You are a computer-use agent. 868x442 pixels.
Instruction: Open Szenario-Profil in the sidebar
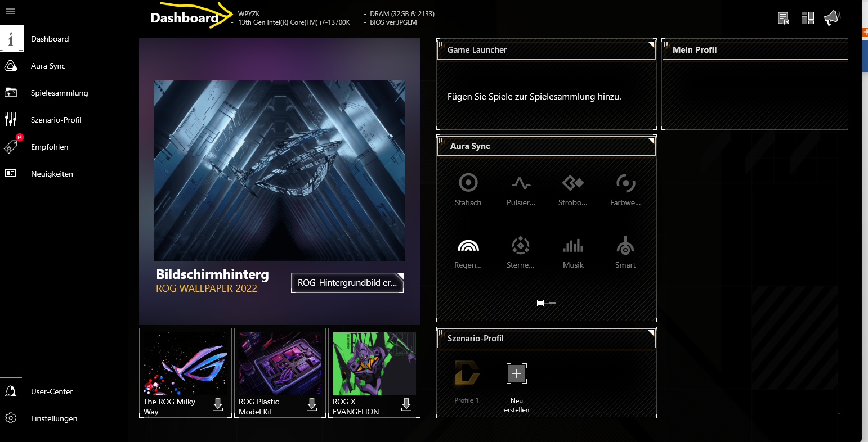[x=56, y=120]
